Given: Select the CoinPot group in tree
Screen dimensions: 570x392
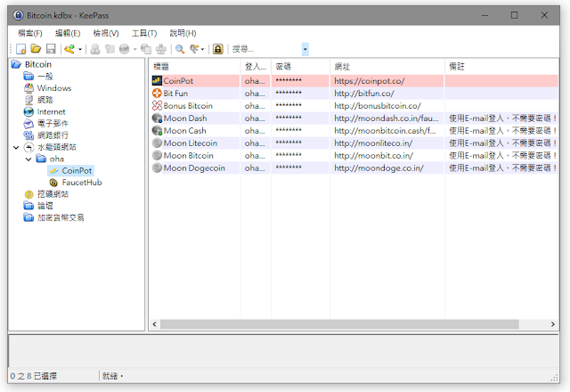Looking at the screenshot, I should (77, 170).
